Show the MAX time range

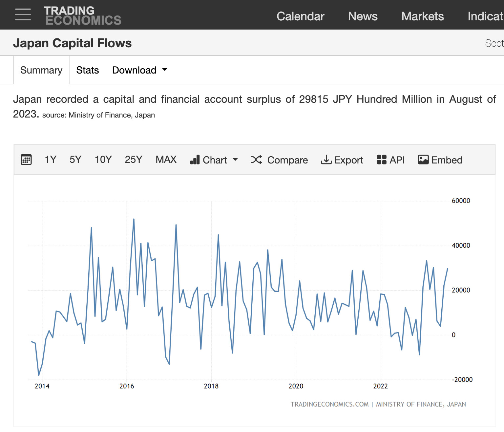pyautogui.click(x=166, y=160)
